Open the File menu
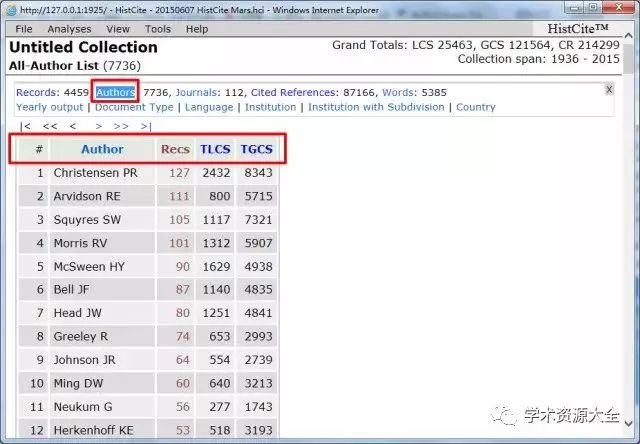 pos(24,29)
